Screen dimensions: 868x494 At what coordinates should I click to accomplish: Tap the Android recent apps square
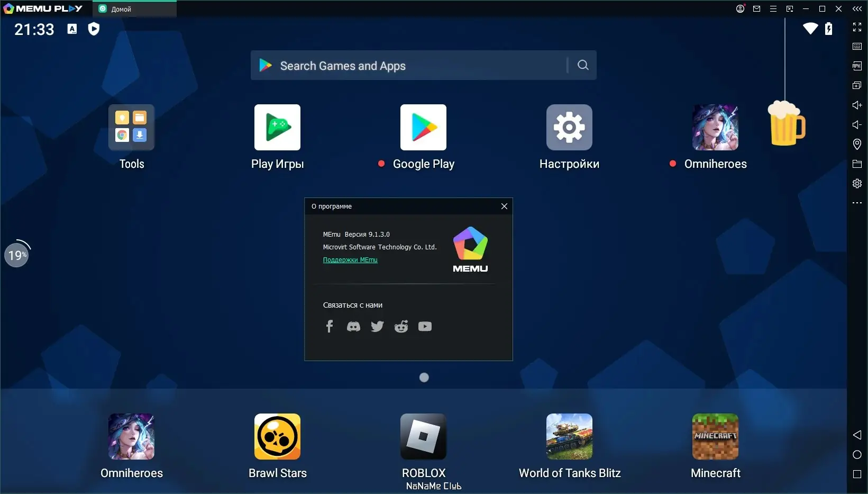(x=857, y=474)
